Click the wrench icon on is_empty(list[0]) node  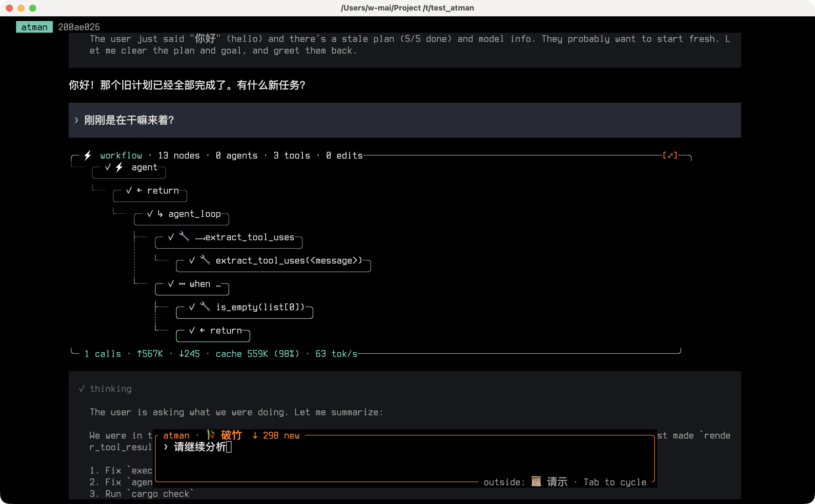205,307
